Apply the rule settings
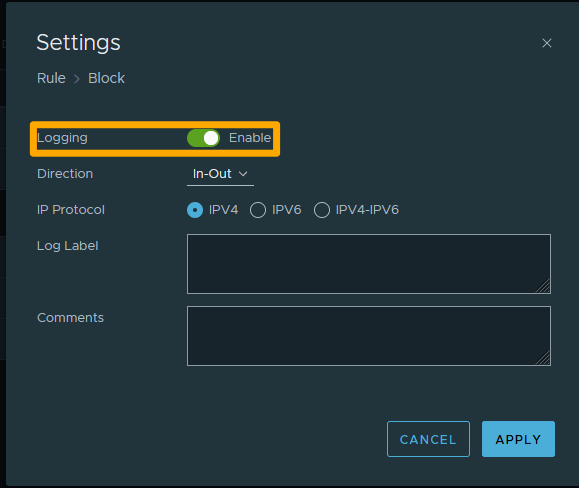This screenshot has height=488, width=579. tap(518, 439)
